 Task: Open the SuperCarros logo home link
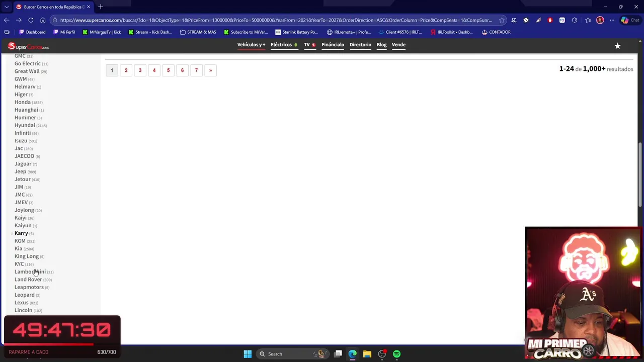click(x=28, y=46)
